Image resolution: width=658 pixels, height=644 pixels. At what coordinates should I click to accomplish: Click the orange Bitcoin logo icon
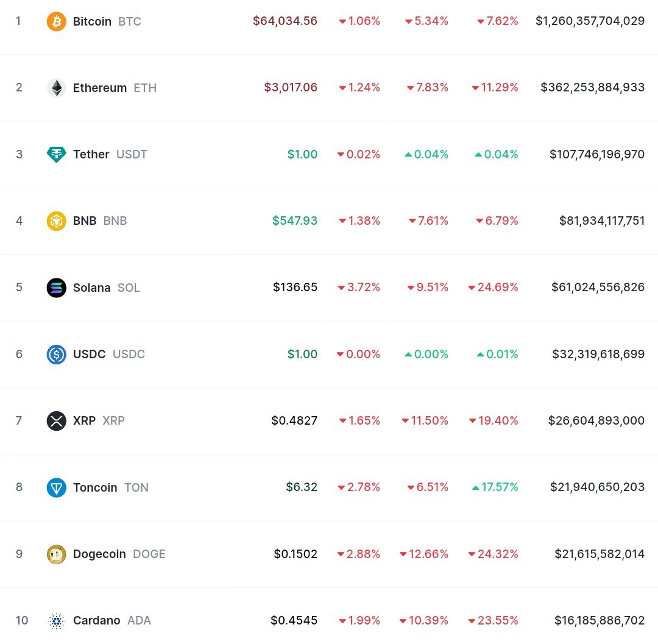pyautogui.click(x=57, y=22)
